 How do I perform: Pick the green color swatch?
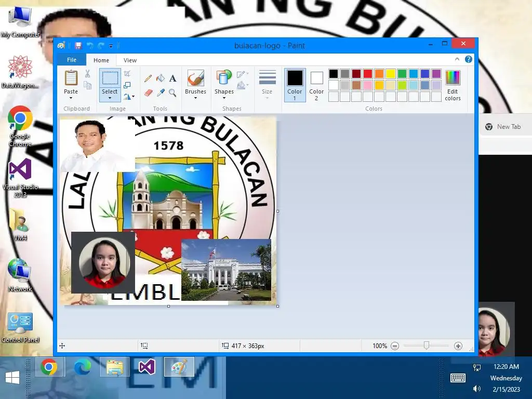402,74
